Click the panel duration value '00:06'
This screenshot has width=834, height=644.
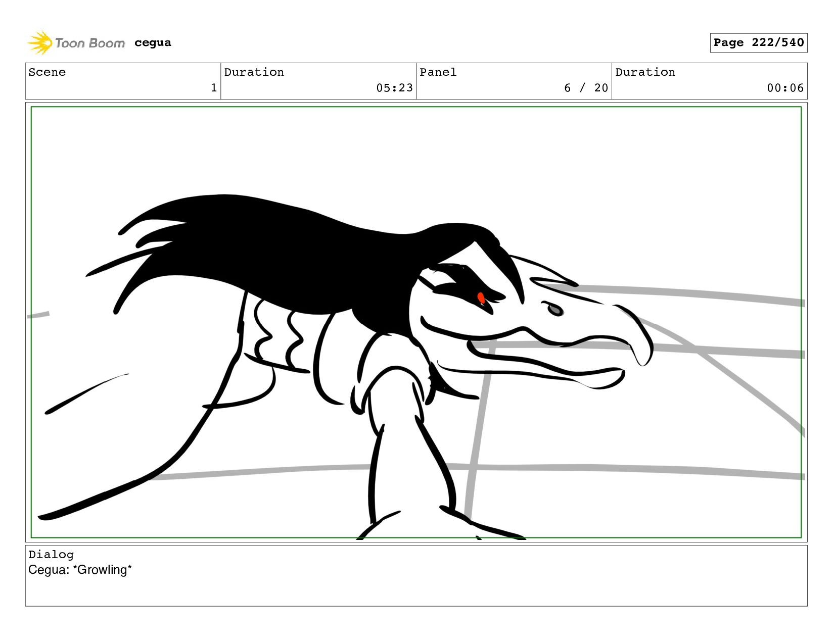785,88
